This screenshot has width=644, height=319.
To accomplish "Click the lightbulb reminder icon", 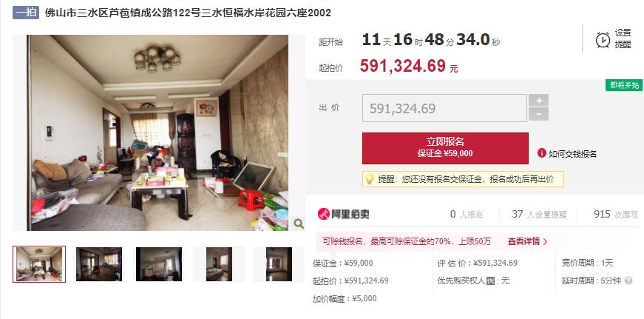I will (x=370, y=179).
